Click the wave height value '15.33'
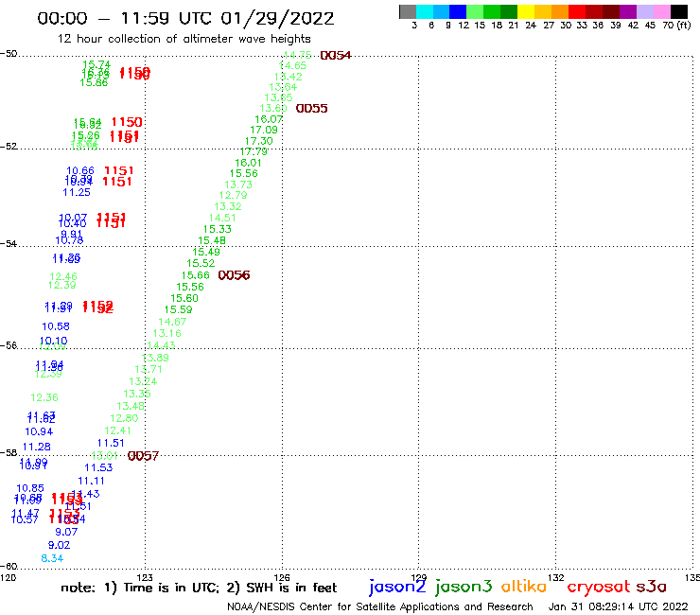Viewport: 700px width, 615px height. [x=218, y=230]
